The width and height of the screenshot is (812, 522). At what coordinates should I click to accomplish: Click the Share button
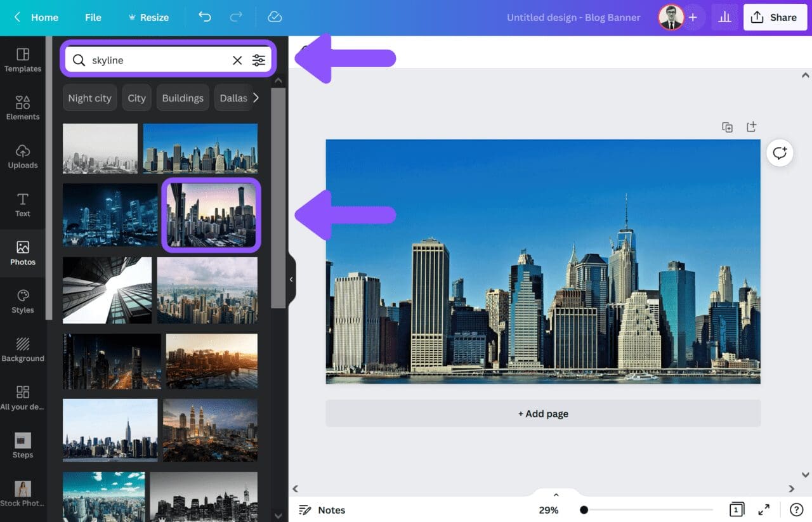click(775, 17)
